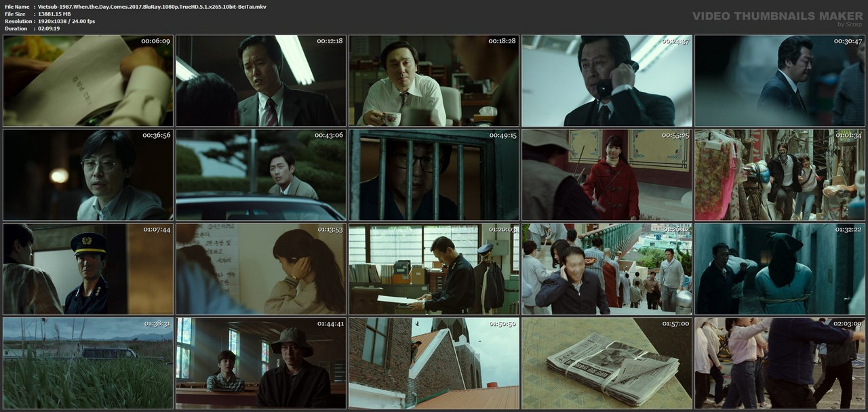
Task: Open the alley thumbnail stamped 01:01:34
Action: (780, 176)
